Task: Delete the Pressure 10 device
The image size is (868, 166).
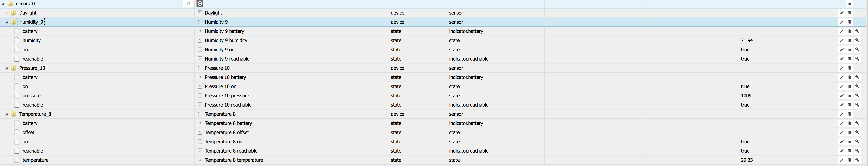Action: point(849,68)
